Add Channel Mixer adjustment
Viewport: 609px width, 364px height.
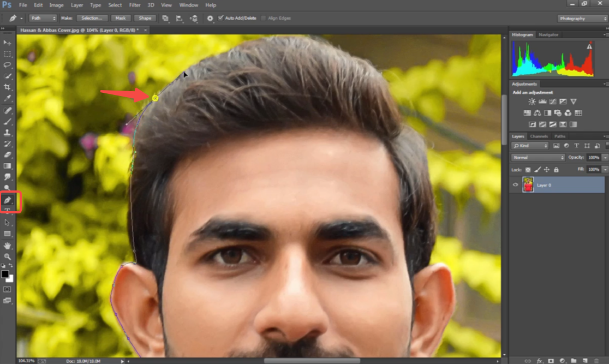pos(568,113)
